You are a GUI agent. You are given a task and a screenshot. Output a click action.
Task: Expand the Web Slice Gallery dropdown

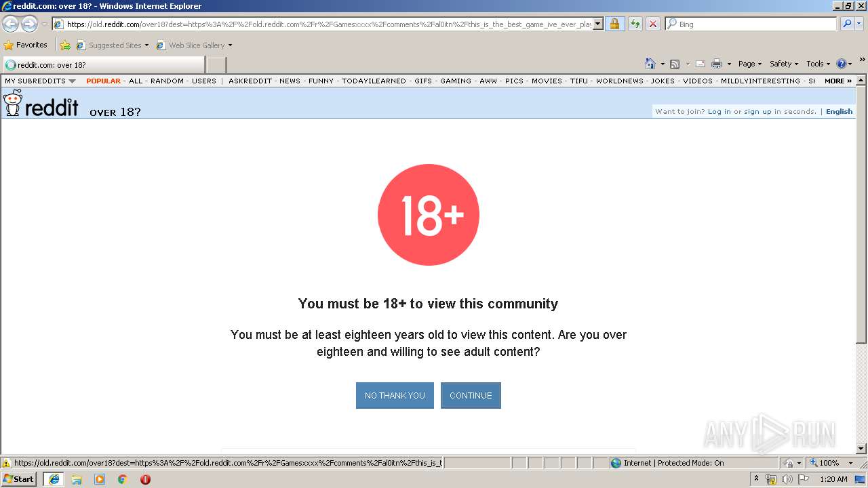tap(230, 45)
